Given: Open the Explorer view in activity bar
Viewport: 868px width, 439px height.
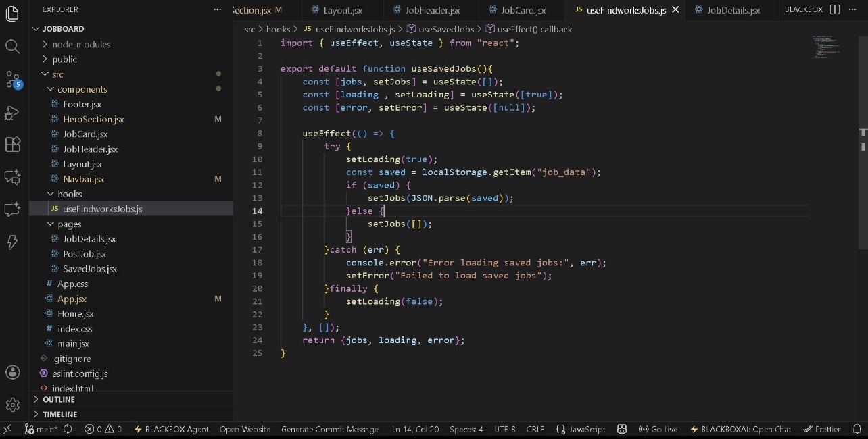Looking at the screenshot, I should click(x=12, y=14).
